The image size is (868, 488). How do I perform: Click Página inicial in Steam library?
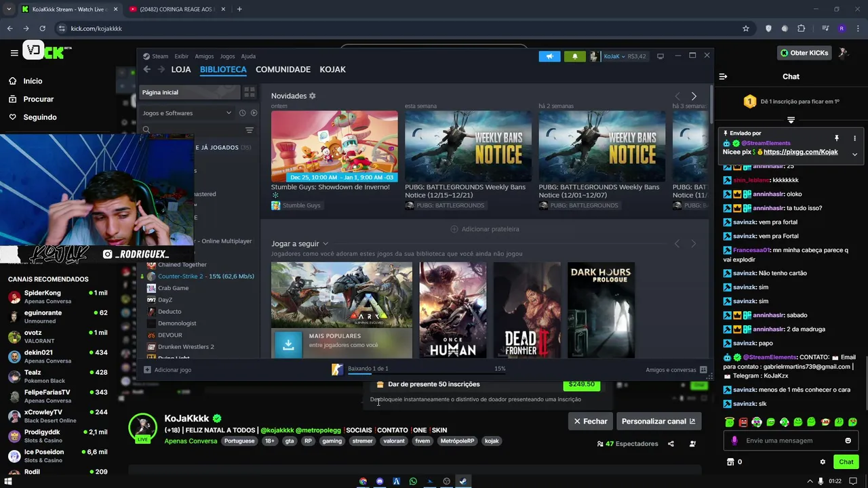click(x=190, y=92)
